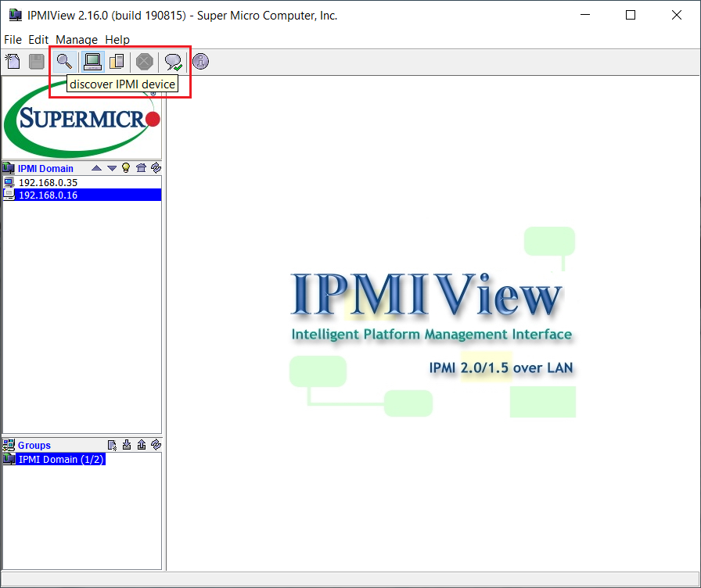Click the download import icon in Groups header
701x588 pixels.
127,445
